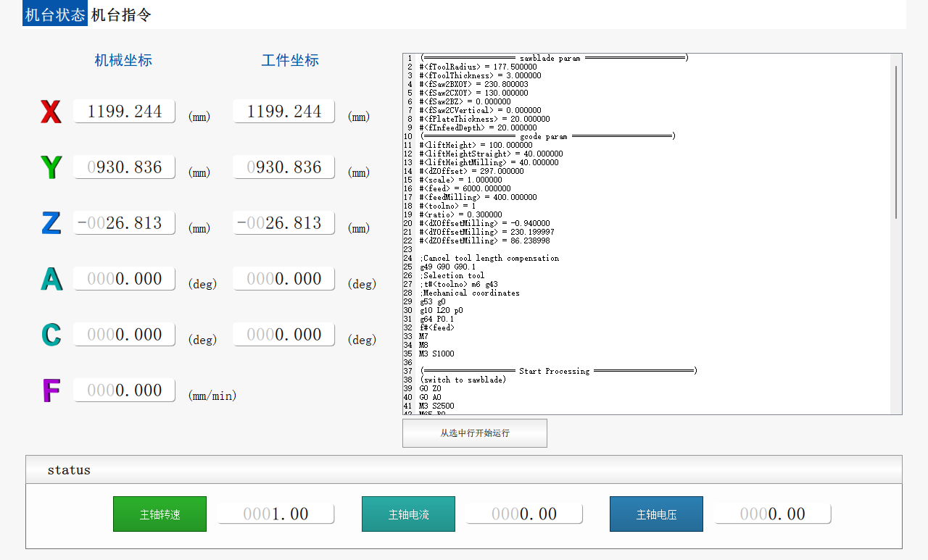Click the F feedrate value field
Screen dimensions: 928x560
click(124, 390)
